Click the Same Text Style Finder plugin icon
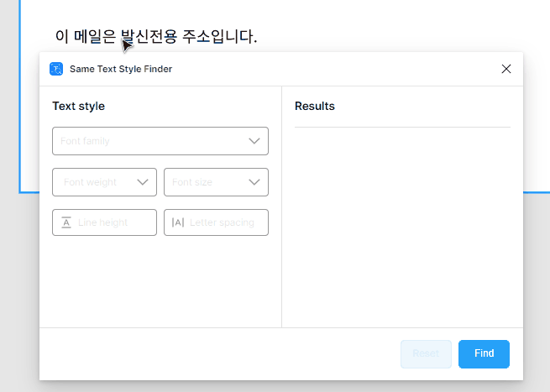 pyautogui.click(x=56, y=69)
